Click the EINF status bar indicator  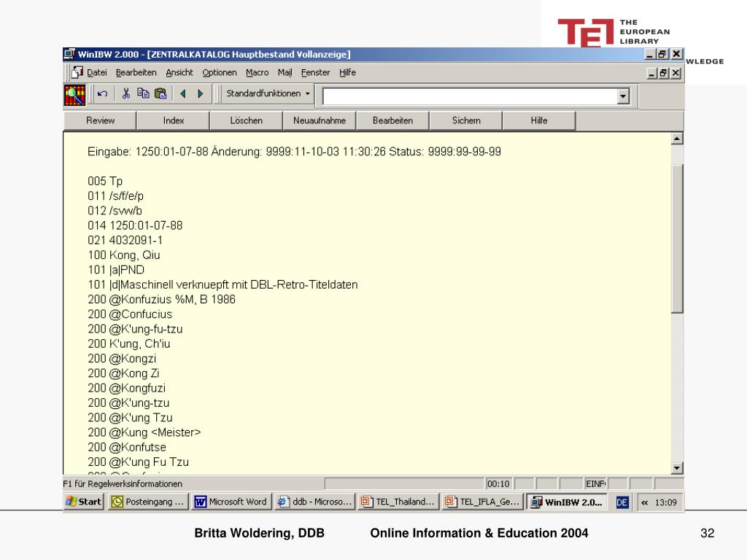[595, 484]
